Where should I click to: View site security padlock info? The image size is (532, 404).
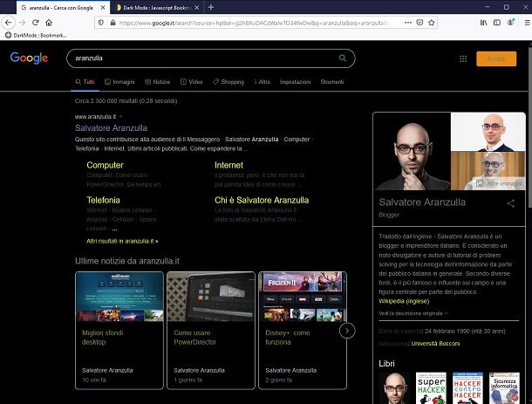click(x=113, y=23)
